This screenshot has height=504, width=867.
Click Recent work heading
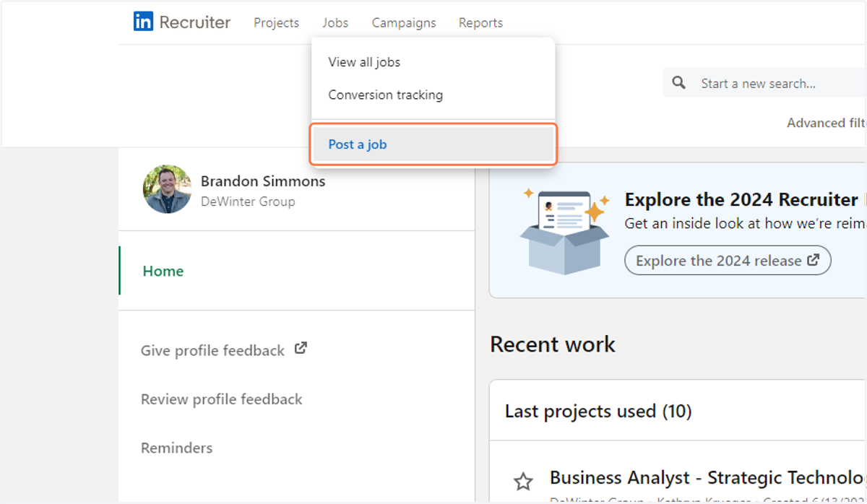[553, 344]
